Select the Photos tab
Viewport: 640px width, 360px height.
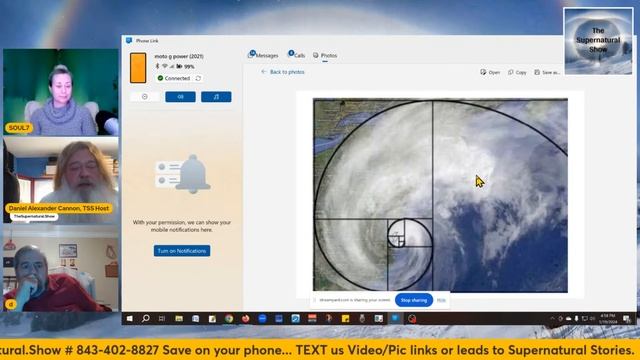click(325, 55)
